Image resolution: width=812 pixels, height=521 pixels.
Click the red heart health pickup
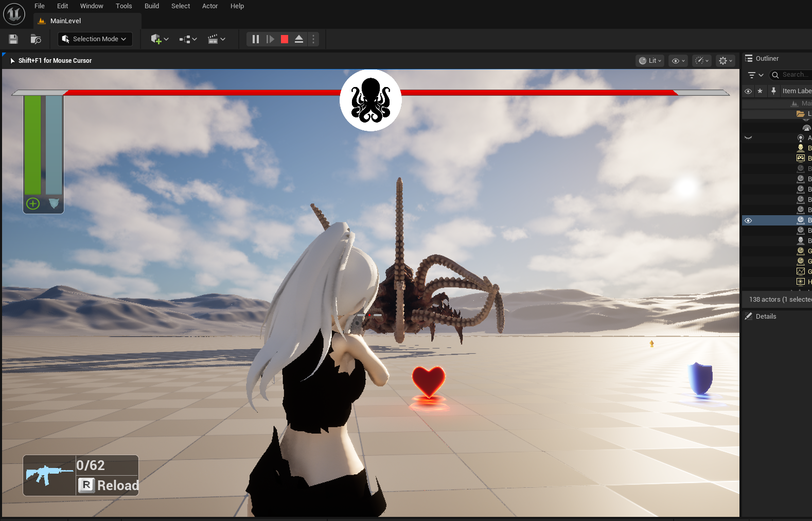[429, 382]
